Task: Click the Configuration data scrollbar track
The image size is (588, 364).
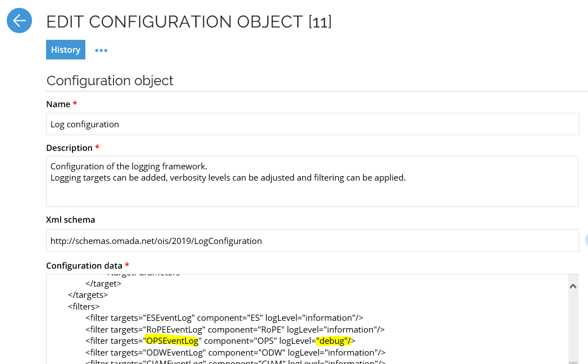Action: [573, 325]
